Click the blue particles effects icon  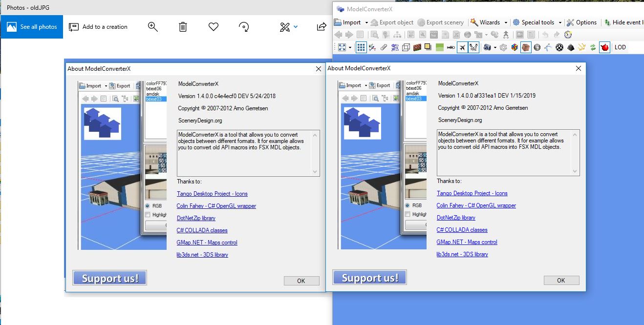click(x=395, y=47)
